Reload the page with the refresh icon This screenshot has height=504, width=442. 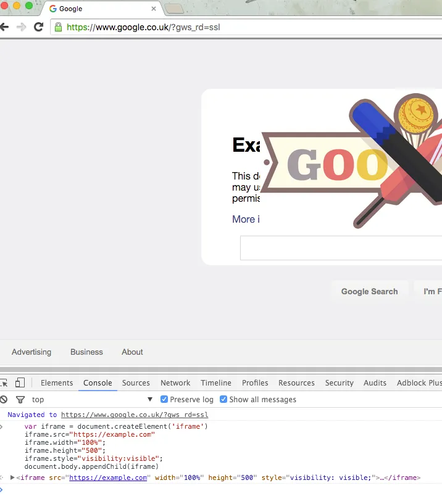pos(39,27)
